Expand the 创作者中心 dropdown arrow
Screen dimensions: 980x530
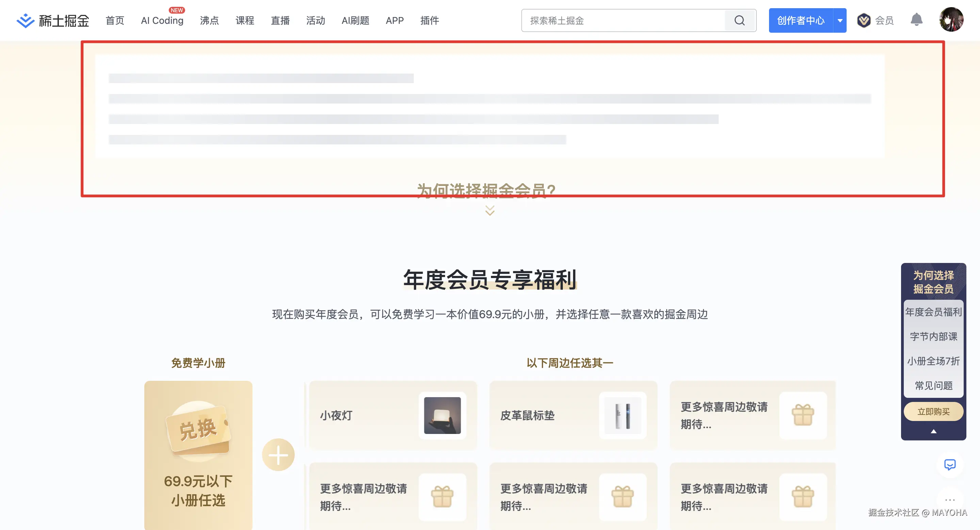(840, 20)
